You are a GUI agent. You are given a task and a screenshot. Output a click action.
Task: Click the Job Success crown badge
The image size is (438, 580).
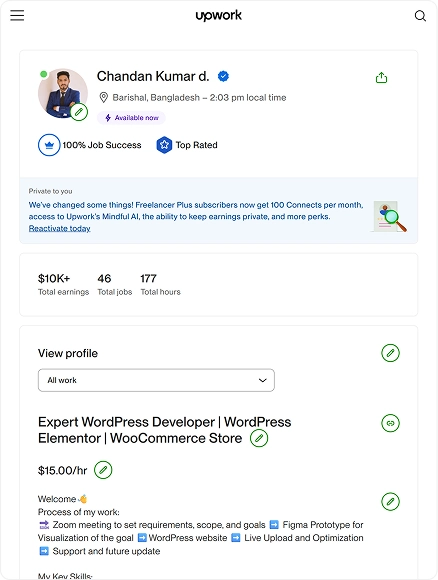[x=49, y=145]
